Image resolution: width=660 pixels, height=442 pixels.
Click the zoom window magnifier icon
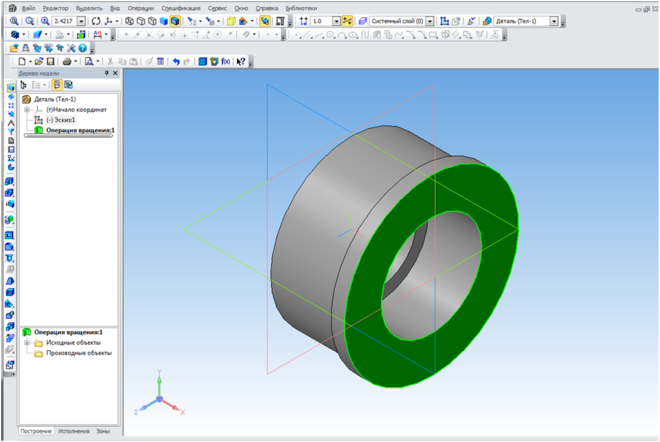[29, 21]
